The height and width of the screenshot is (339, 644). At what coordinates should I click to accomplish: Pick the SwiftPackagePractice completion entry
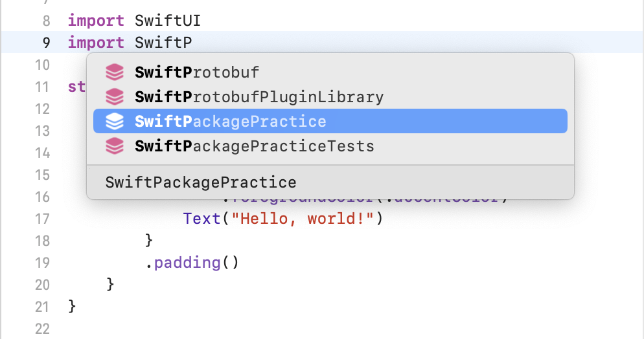pyautogui.click(x=231, y=122)
